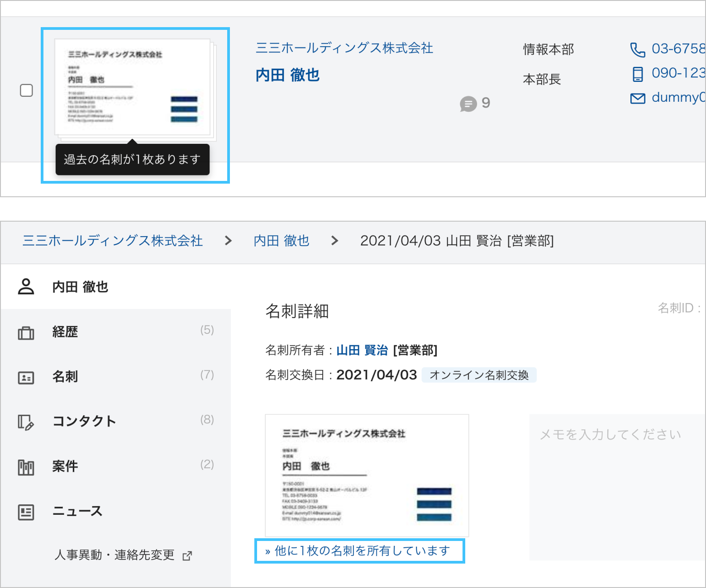Tick the checkbox beside the 内田 徹也 card row

pos(27,90)
